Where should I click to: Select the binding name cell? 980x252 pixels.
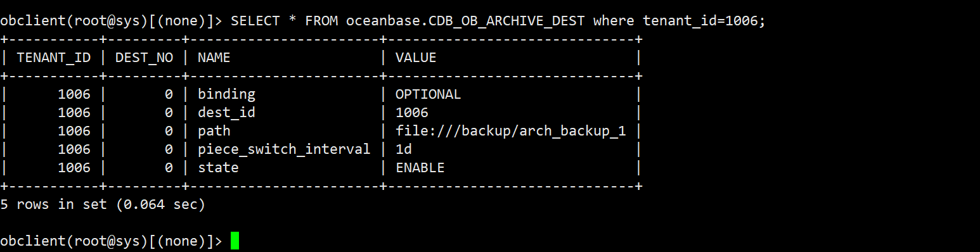[226, 94]
